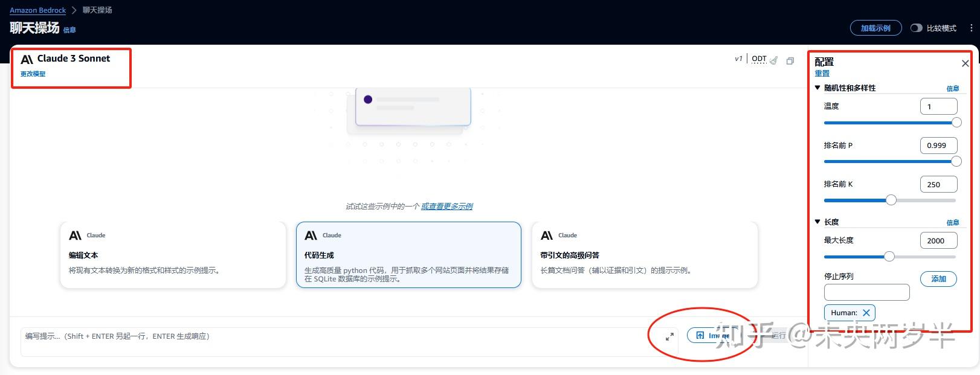This screenshot has height=375, width=980.
Task: Click the ODT label in chat header
Action: point(759,59)
